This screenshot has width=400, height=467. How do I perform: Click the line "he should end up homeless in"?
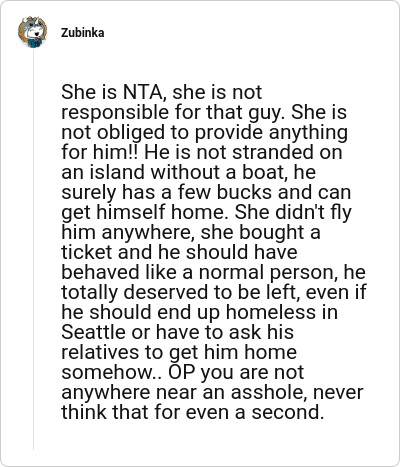tap(200, 312)
